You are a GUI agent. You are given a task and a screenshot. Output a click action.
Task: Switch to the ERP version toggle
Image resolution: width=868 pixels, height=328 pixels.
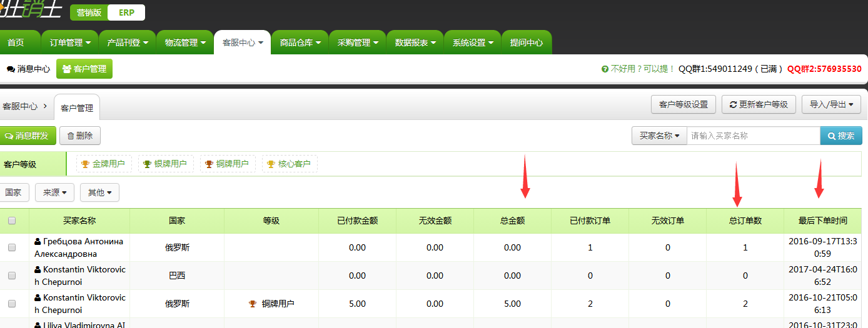[x=126, y=12]
